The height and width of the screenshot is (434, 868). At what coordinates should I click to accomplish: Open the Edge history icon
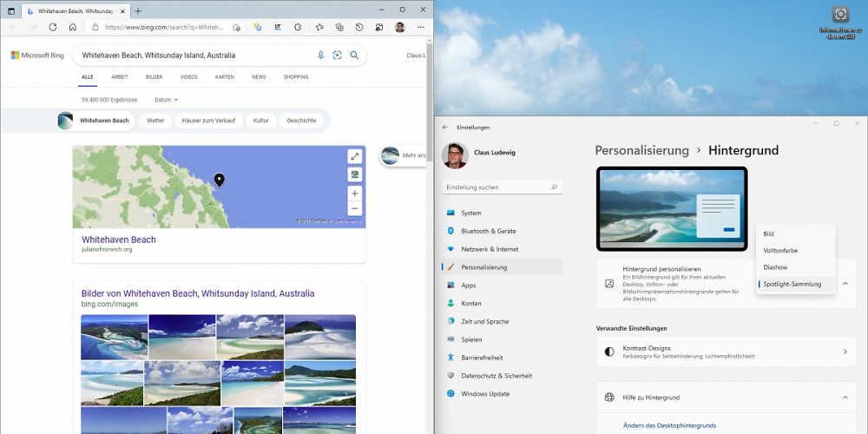pos(359,27)
